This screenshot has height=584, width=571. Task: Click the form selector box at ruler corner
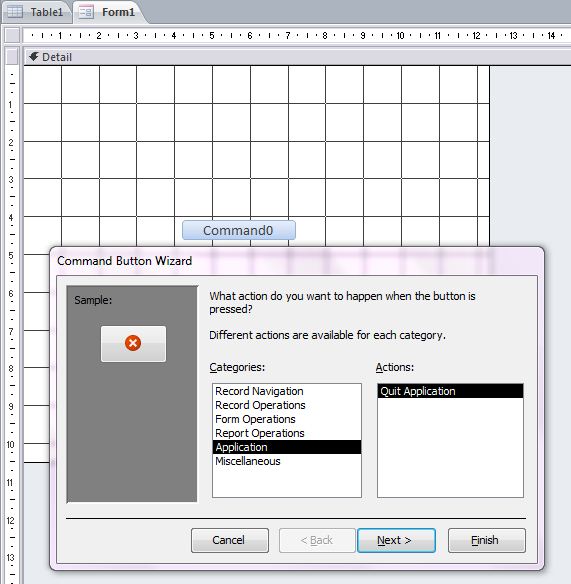pos(12,35)
